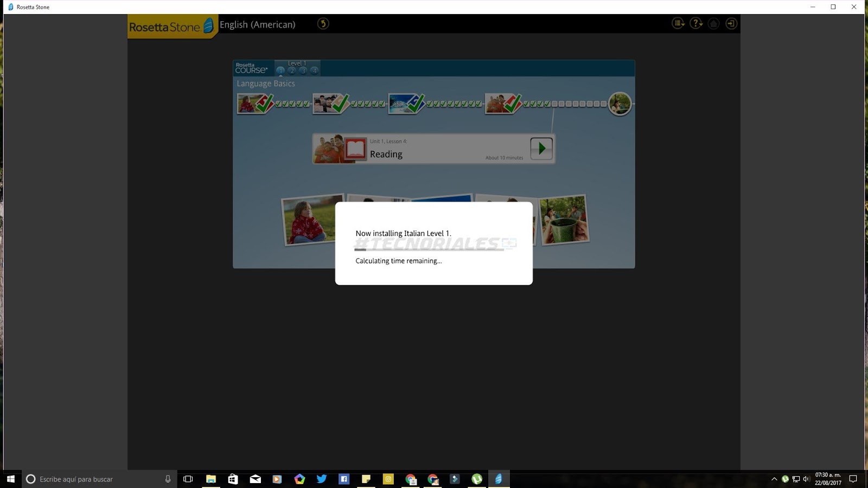Open Task View from the taskbar
Viewport: 868px width, 488px height.
(x=188, y=479)
